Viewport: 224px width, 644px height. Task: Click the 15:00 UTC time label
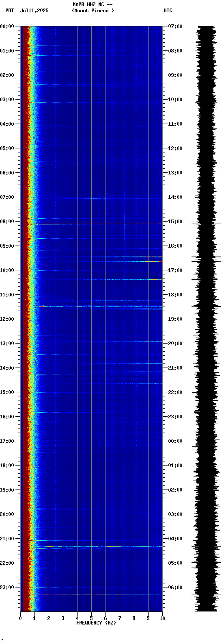[x=175, y=222]
